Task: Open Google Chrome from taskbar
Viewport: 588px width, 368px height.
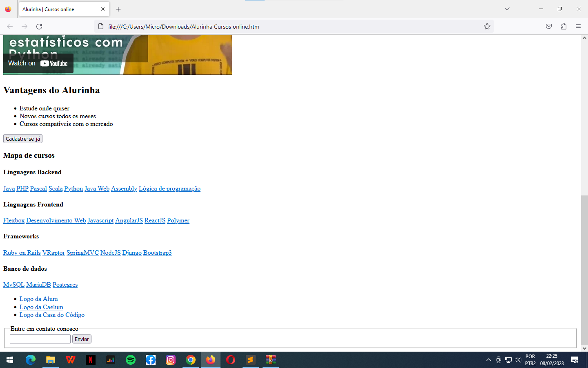Action: click(191, 360)
